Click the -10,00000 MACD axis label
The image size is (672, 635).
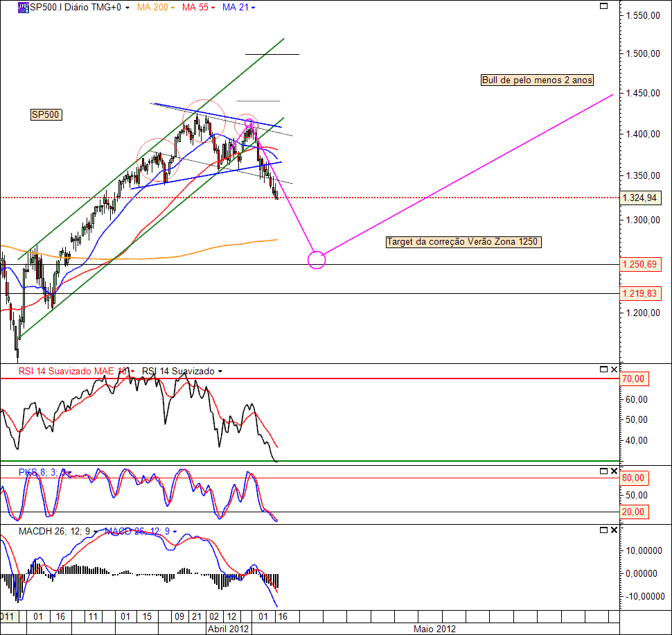coord(646,596)
